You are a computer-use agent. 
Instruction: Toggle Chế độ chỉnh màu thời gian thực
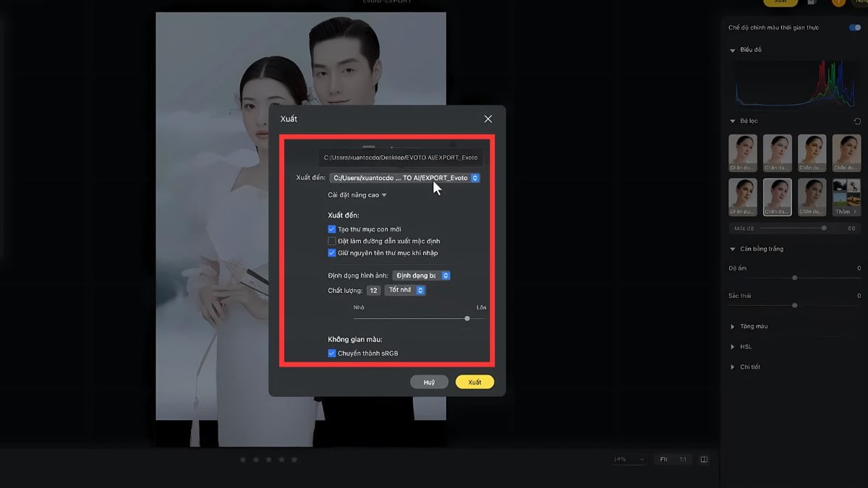click(855, 27)
